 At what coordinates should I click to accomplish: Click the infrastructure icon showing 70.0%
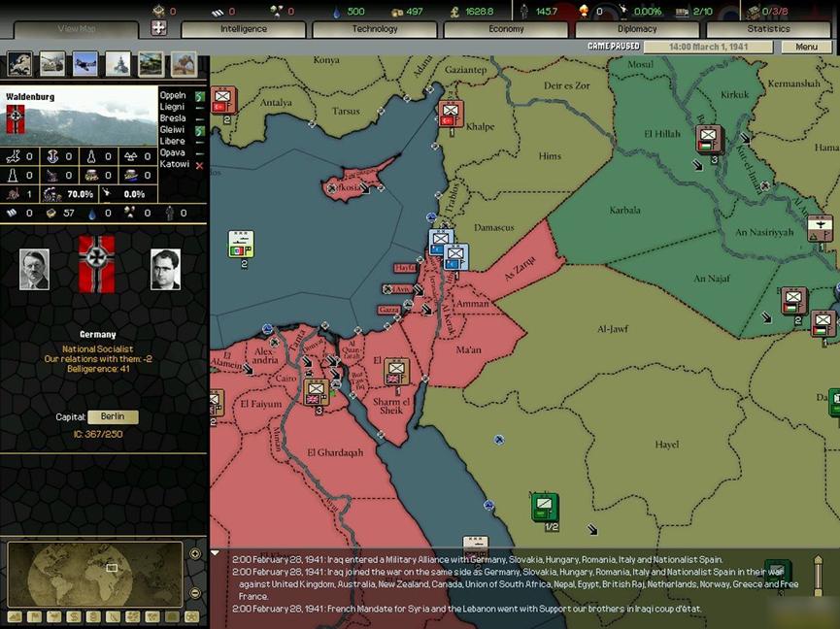pyautogui.click(x=52, y=194)
